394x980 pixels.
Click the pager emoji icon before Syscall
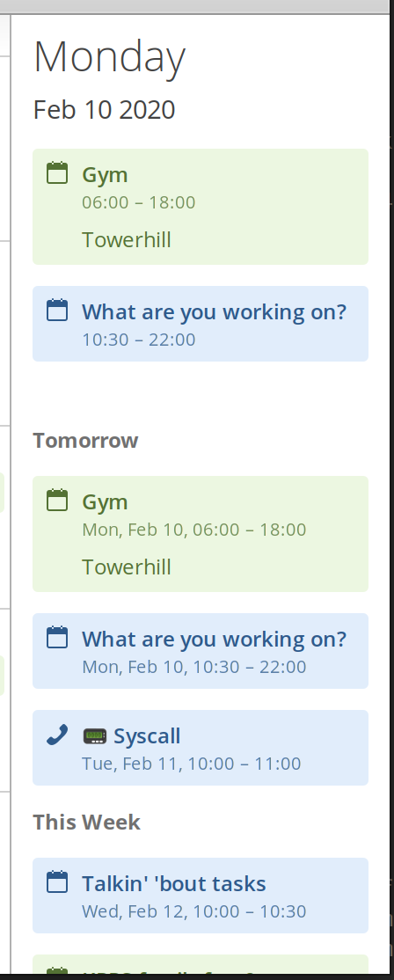95,736
